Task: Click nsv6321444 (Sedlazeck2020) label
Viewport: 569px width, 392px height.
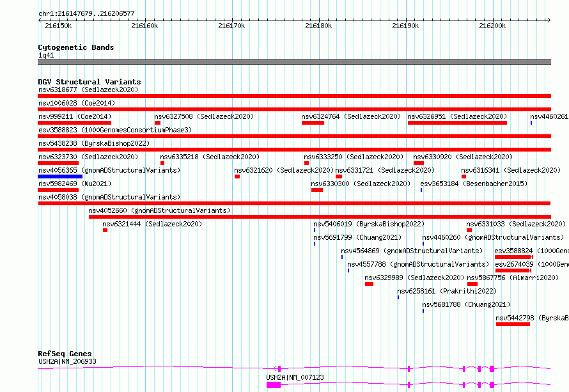Action: (152, 224)
